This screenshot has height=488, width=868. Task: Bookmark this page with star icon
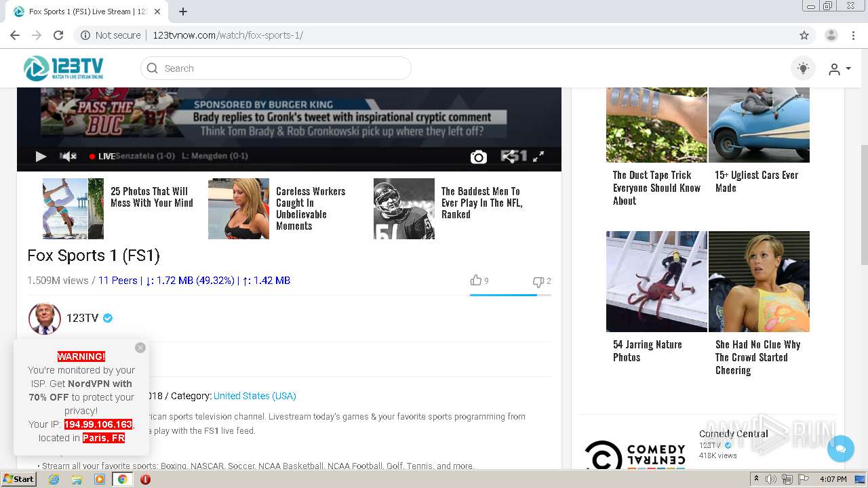[x=804, y=35]
